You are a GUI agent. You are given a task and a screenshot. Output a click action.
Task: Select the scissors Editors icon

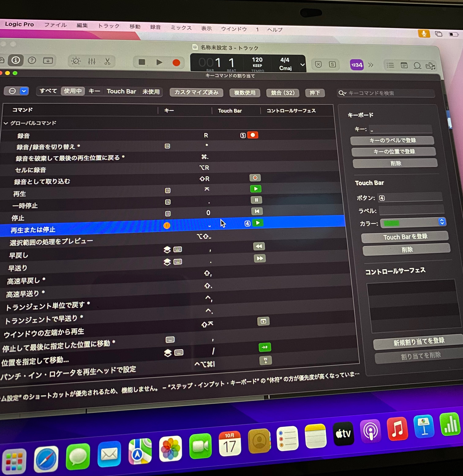[107, 62]
